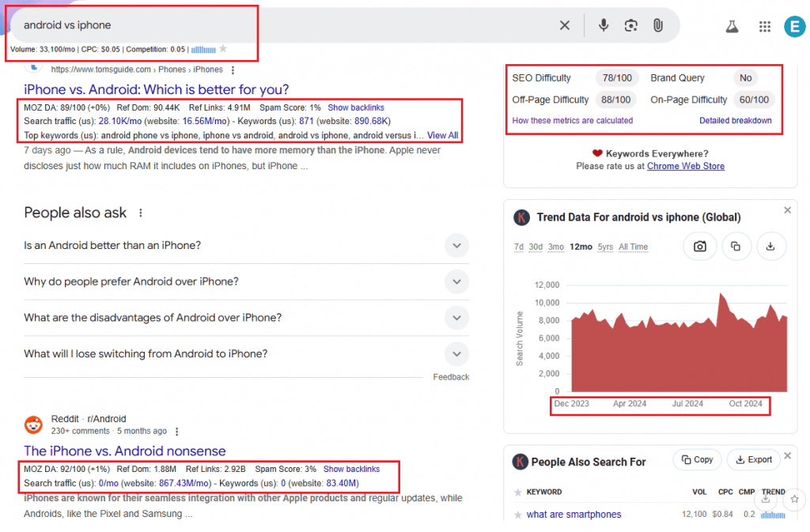Viewport: 810px width, 532px height.
Task: Click the Brand Query 'No' badge
Action: click(x=745, y=78)
